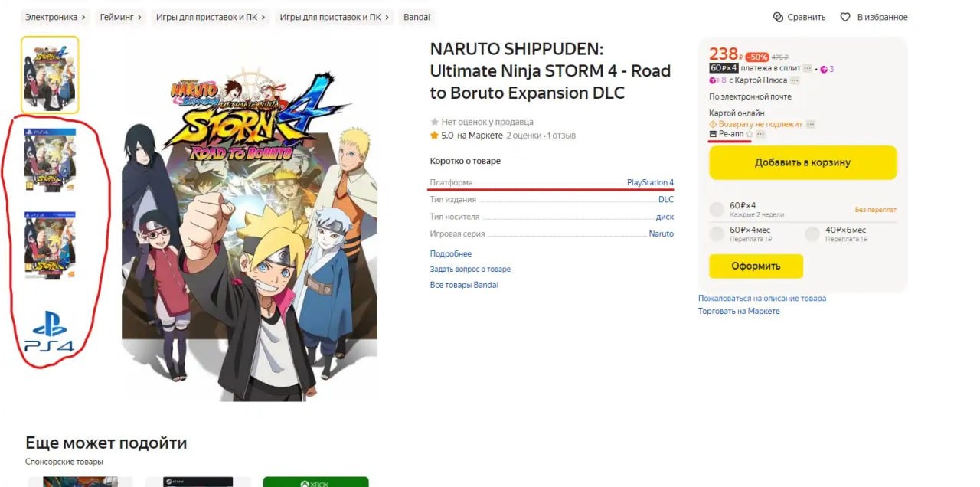Go to the Гейминг breadcrumb

click(116, 17)
